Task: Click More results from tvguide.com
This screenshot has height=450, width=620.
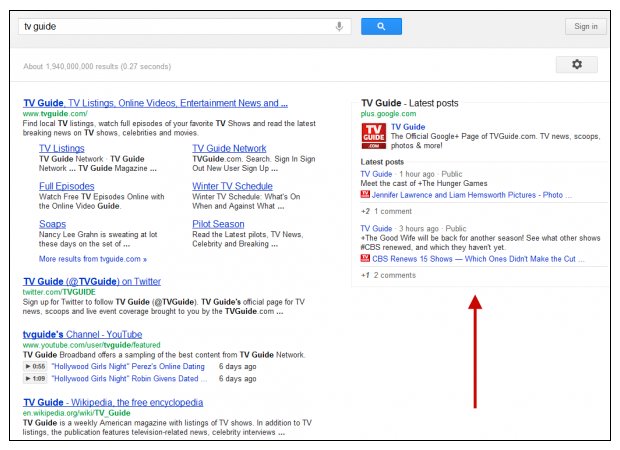Action: pos(93,259)
